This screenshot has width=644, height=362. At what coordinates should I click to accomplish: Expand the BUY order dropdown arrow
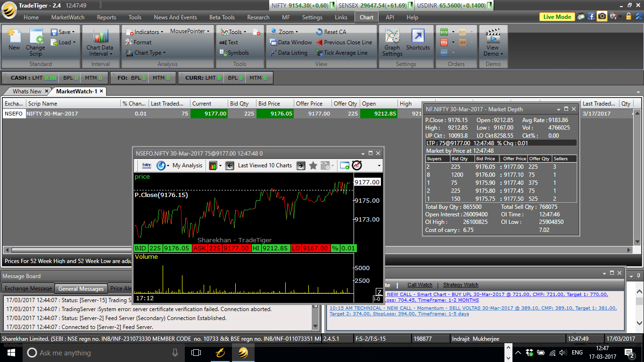[453, 32]
